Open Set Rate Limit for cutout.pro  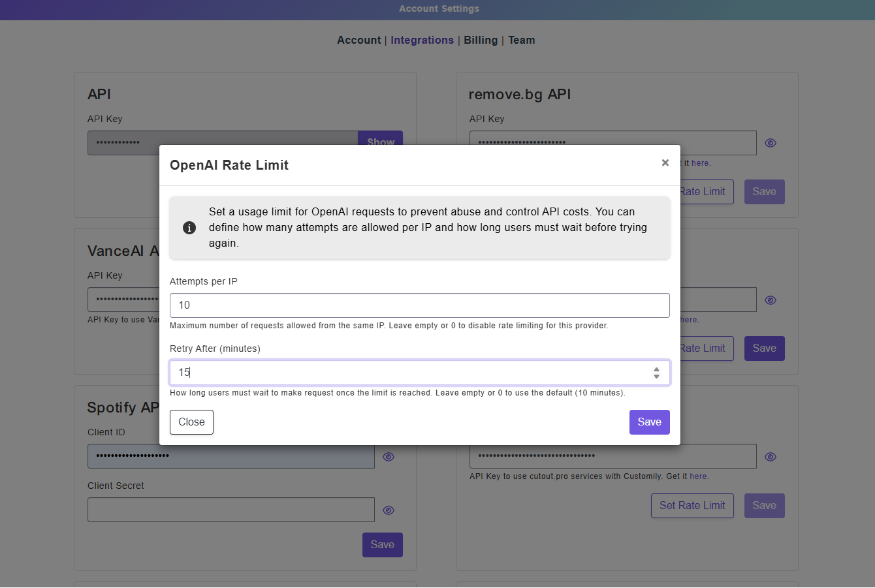pyautogui.click(x=692, y=506)
